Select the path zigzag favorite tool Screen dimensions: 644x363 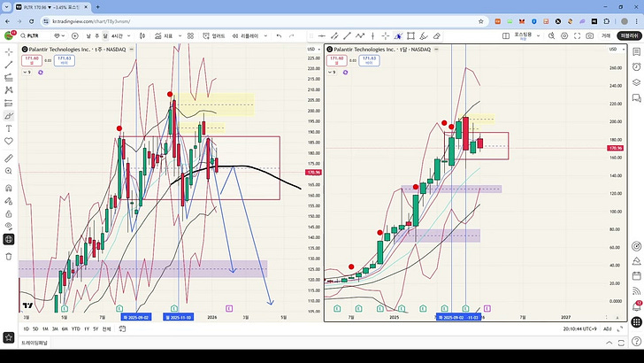coord(360,36)
